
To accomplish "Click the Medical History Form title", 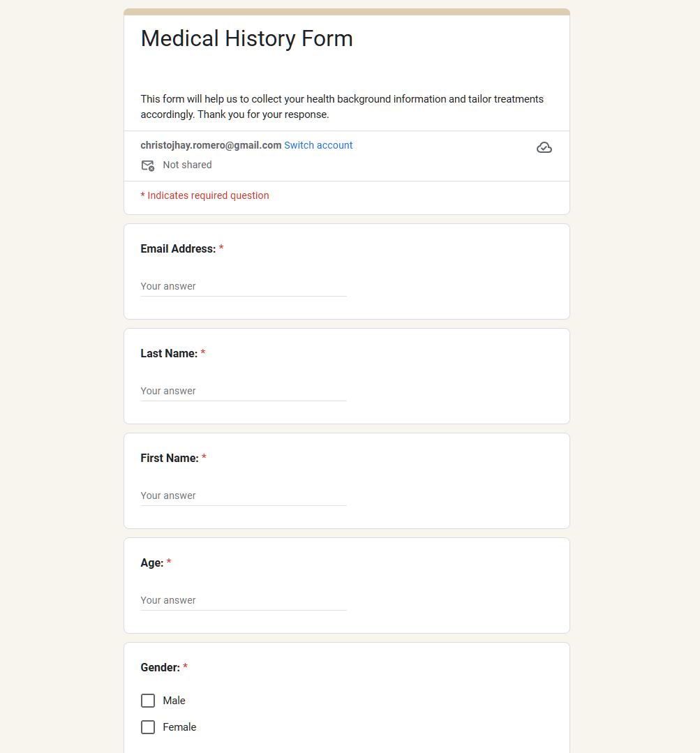I will (x=247, y=38).
